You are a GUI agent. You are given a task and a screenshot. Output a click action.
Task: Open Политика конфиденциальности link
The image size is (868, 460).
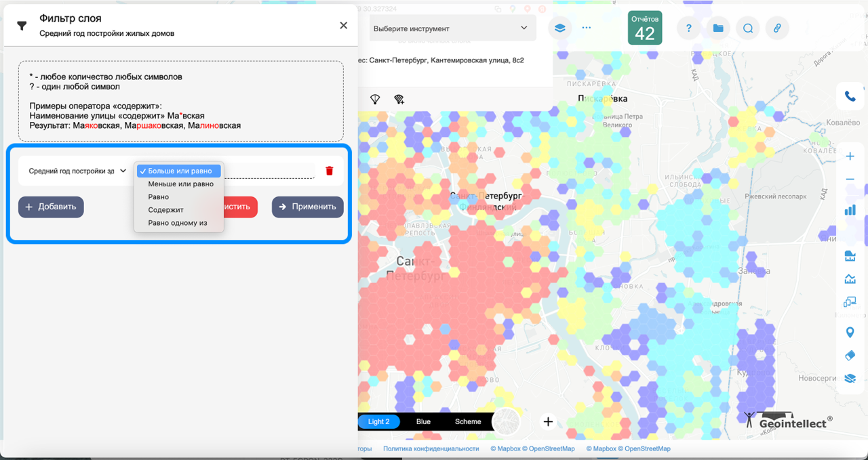tap(431, 448)
